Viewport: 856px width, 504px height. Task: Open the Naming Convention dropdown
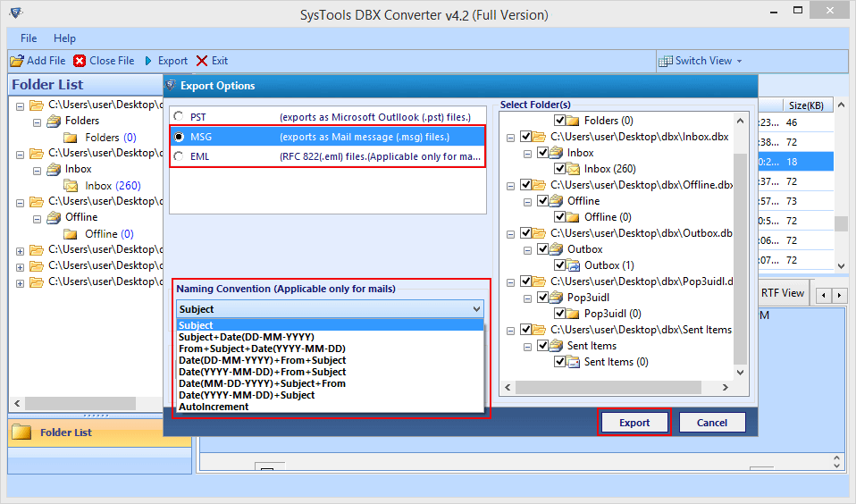pyautogui.click(x=330, y=309)
